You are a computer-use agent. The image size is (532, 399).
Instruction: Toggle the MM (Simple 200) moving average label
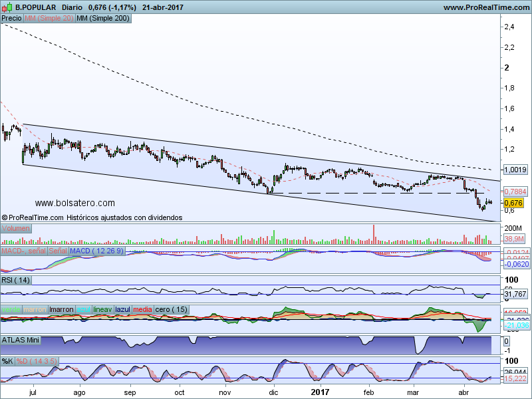coord(103,19)
